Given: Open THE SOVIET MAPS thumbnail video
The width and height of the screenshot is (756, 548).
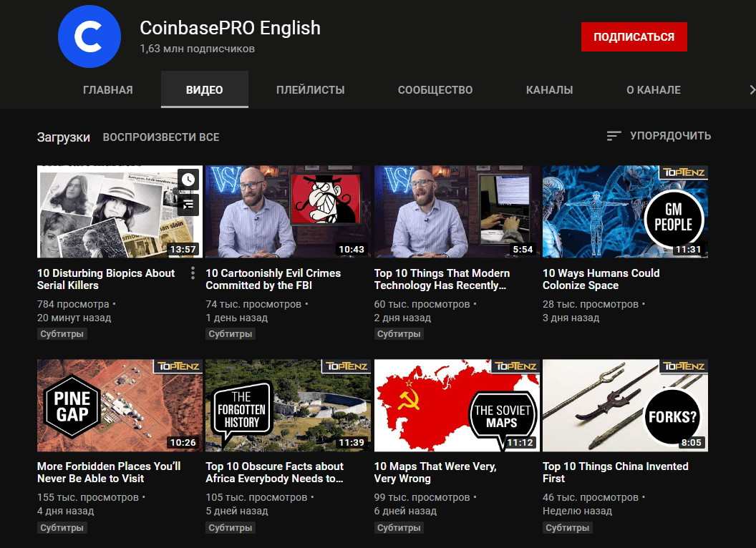Looking at the screenshot, I should click(457, 406).
